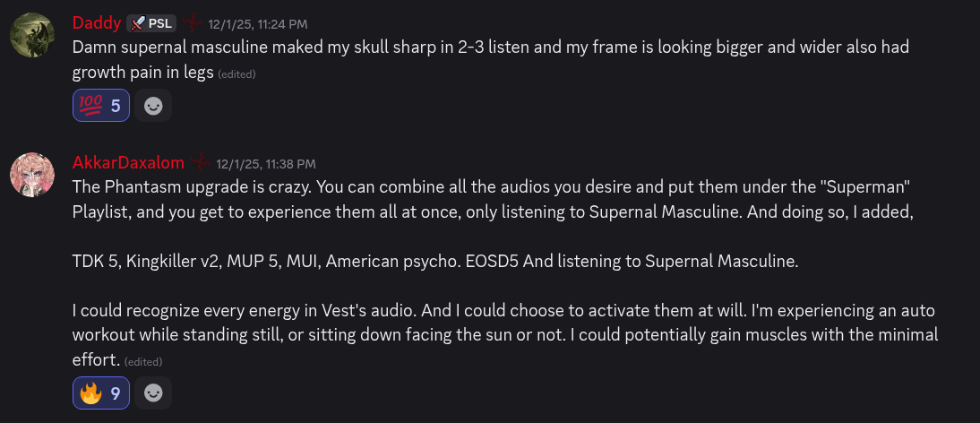Click the 100 emoji icon in the reaction
Image resolution: width=980 pixels, height=423 pixels.
(x=90, y=106)
